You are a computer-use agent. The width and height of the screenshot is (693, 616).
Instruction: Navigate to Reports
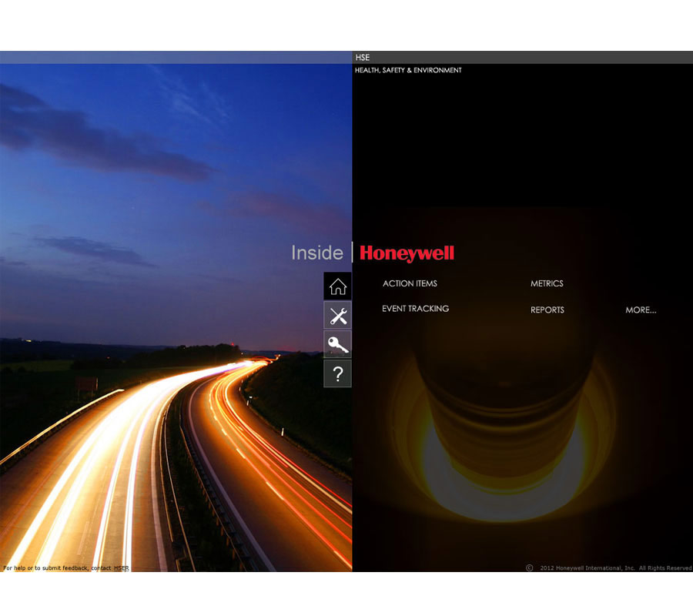click(547, 310)
